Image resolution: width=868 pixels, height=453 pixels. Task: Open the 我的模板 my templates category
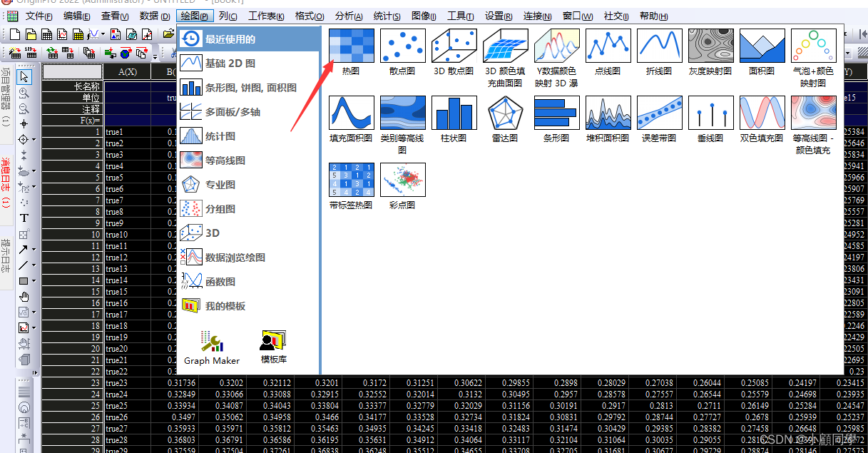(x=248, y=306)
